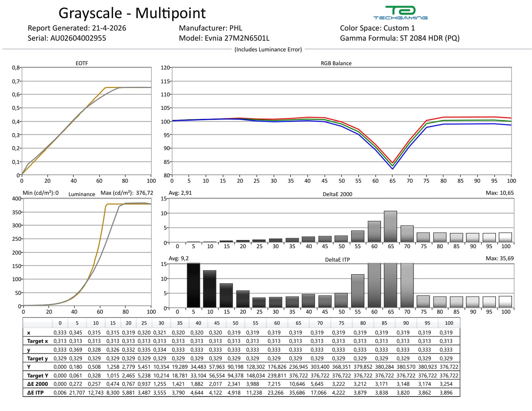The height and width of the screenshot is (411, 532).
Task: Click the DeltaE ITP bar at 5
Action: coord(193,285)
